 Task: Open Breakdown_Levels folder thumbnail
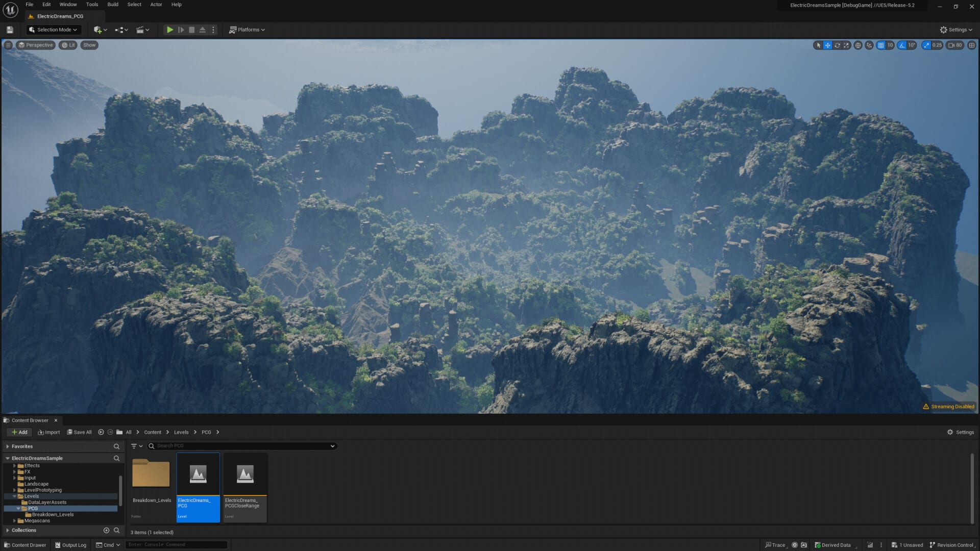pyautogui.click(x=151, y=473)
